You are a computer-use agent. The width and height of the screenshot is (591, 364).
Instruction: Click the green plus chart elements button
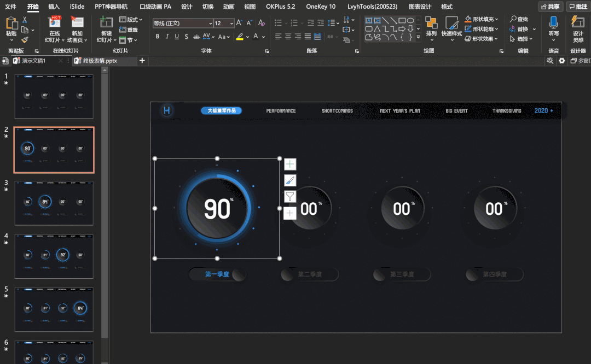tap(290, 164)
